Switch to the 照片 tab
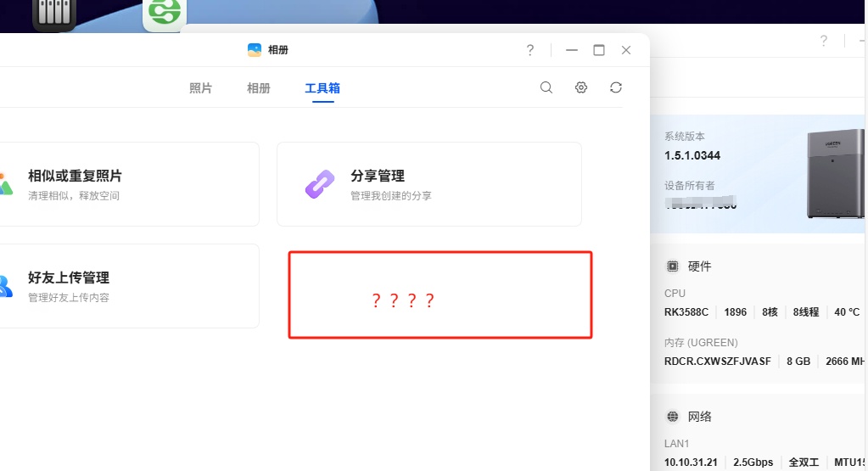The width and height of the screenshot is (868, 471). pyautogui.click(x=200, y=88)
